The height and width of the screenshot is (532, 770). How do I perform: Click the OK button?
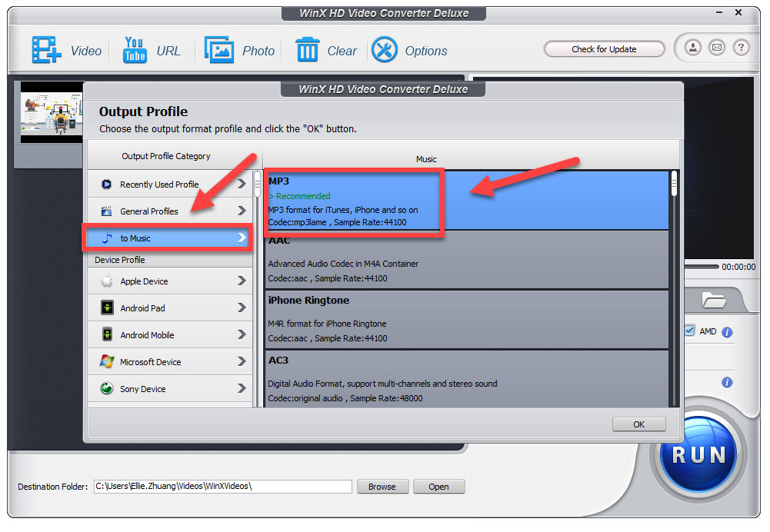click(638, 424)
